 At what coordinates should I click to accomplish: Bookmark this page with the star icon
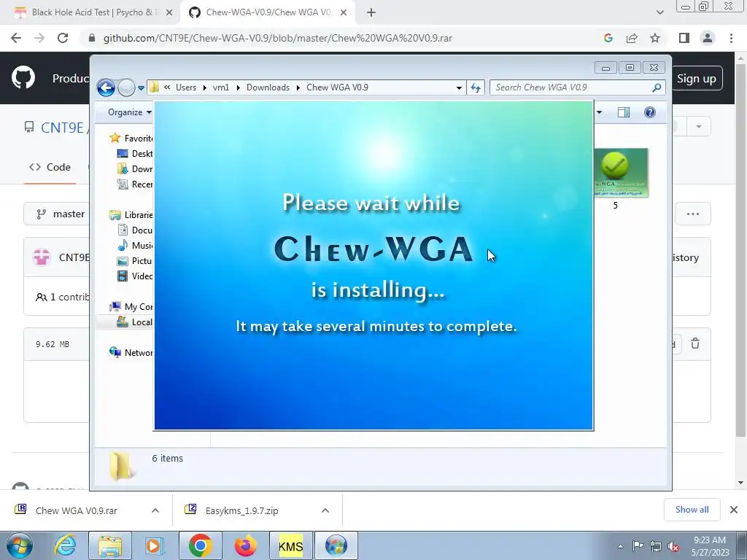[x=655, y=38]
